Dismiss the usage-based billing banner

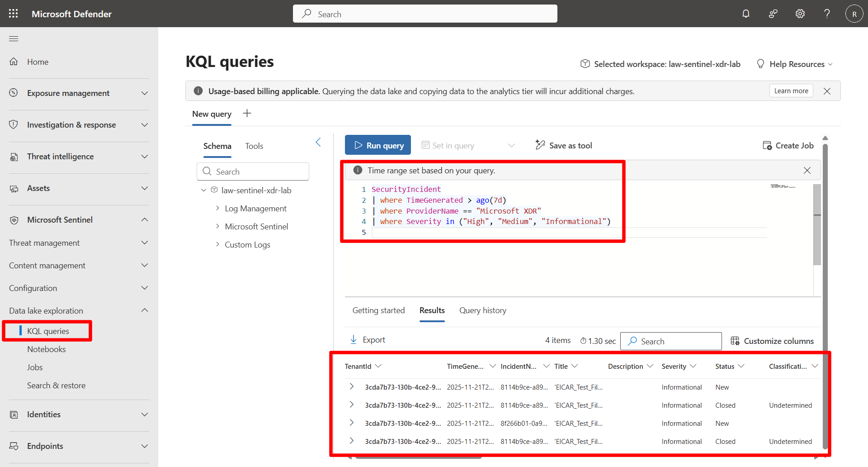(827, 91)
